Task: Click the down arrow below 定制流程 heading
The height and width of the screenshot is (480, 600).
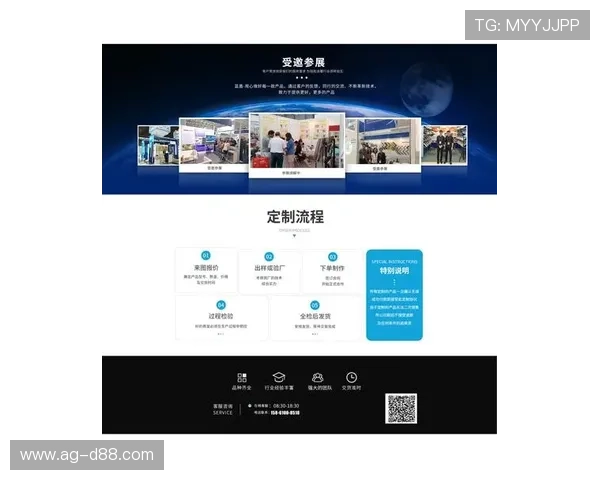Action: (x=294, y=236)
